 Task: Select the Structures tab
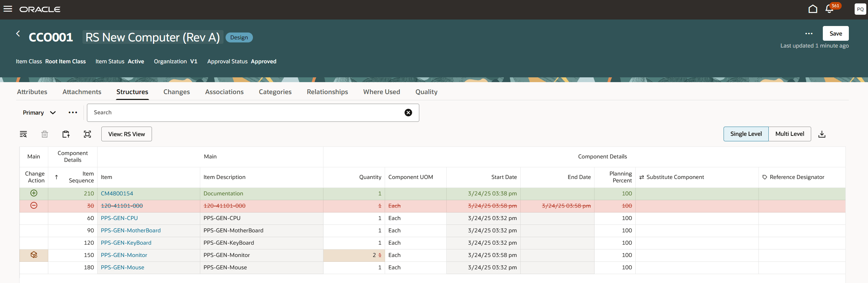pyautogui.click(x=132, y=92)
